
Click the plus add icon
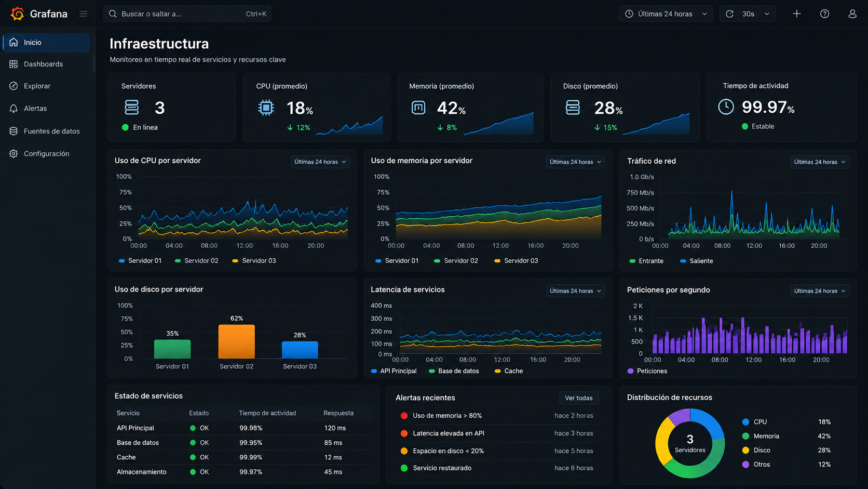[x=796, y=14]
